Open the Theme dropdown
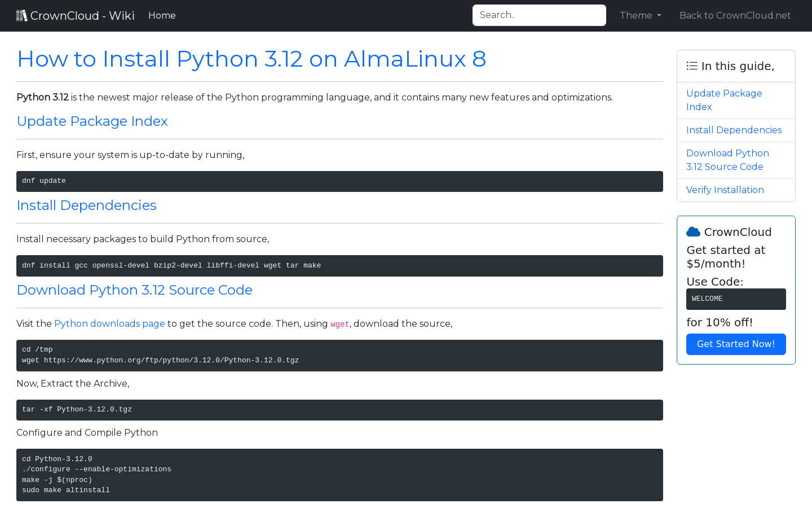This screenshot has width=812, height=508. [x=640, y=15]
